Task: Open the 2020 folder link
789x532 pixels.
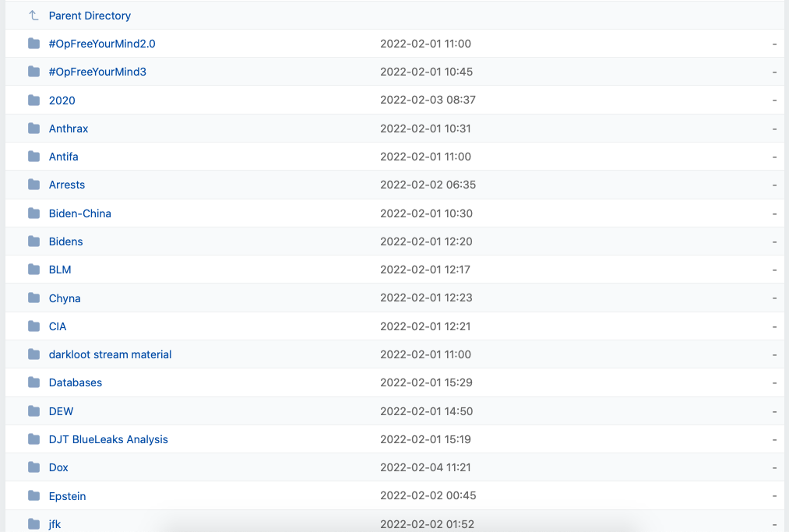Action: click(62, 100)
